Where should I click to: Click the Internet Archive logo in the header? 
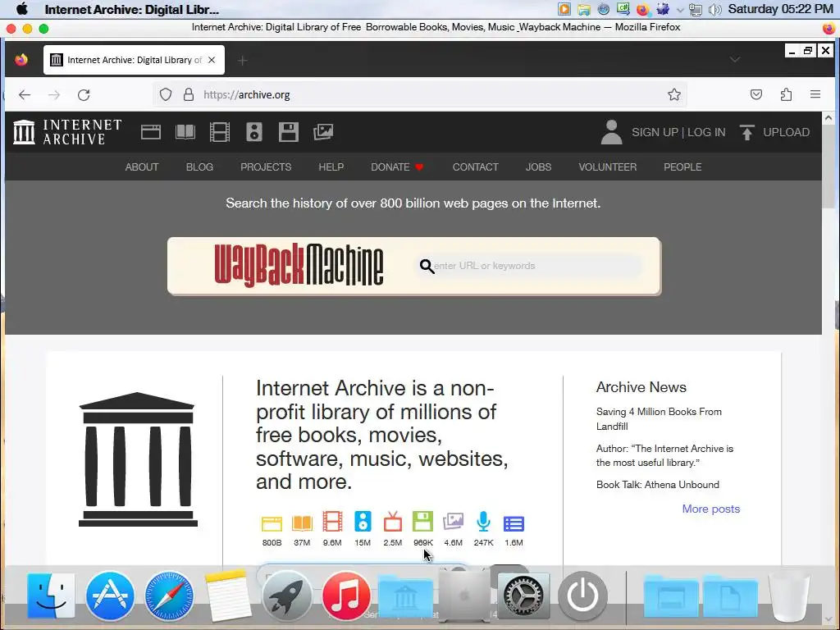point(67,132)
